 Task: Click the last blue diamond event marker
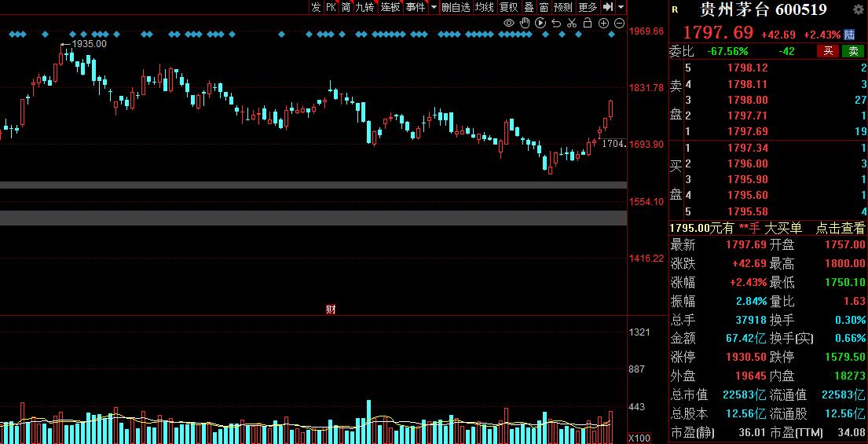612,35
